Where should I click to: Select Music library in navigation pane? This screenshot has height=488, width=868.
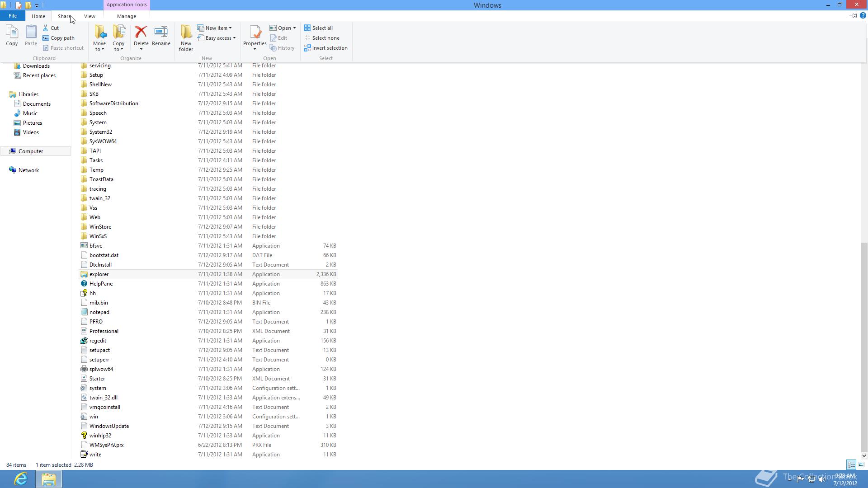[x=25, y=113]
